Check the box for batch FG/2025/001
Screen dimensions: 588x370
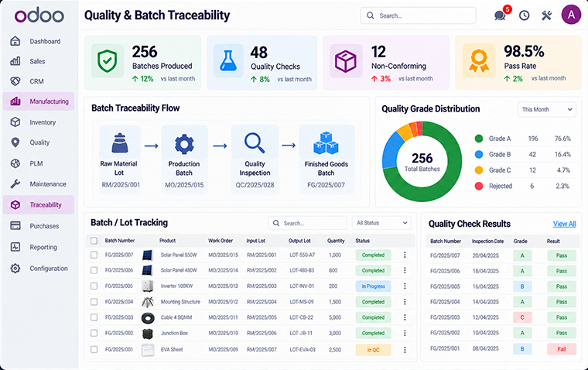[x=94, y=349]
